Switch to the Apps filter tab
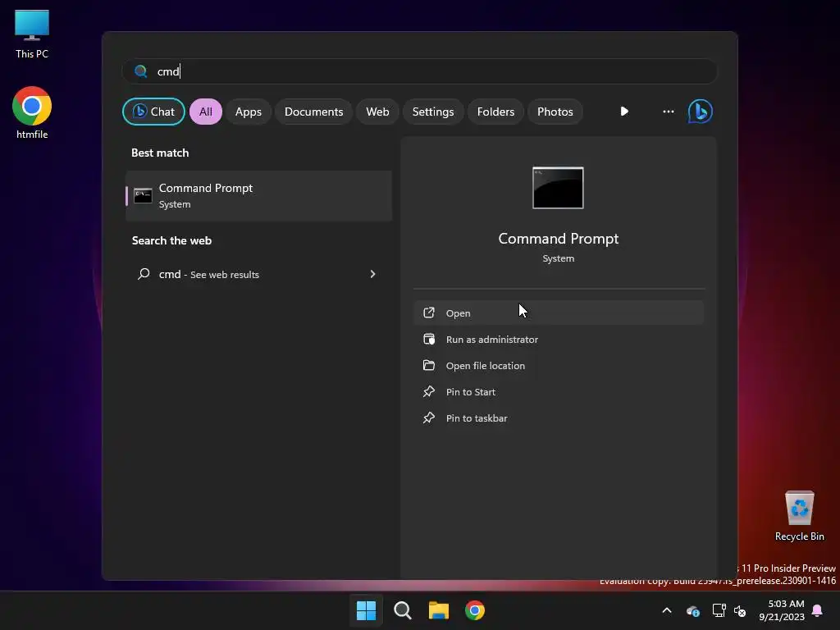The width and height of the screenshot is (840, 630). point(248,112)
